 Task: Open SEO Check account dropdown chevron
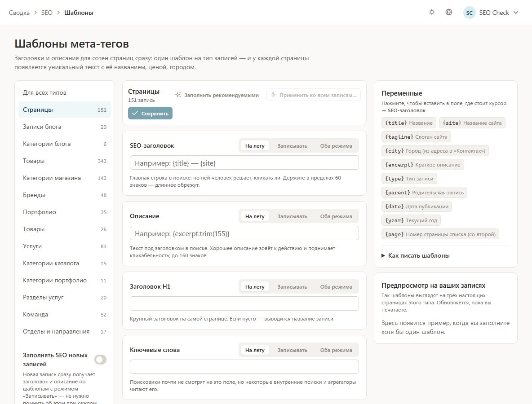click(x=516, y=13)
